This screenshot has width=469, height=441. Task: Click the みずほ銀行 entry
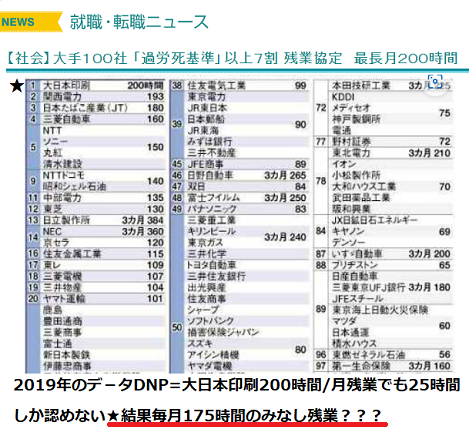tap(209, 142)
